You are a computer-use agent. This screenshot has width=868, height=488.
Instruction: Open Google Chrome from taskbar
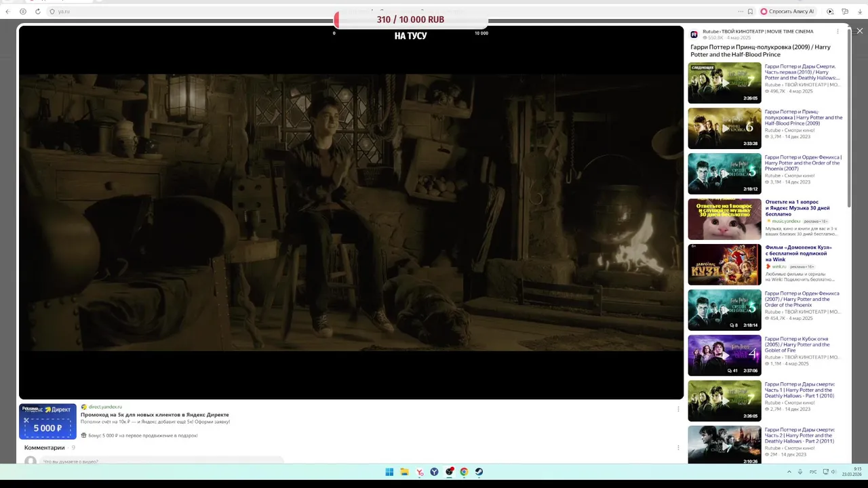(464, 472)
